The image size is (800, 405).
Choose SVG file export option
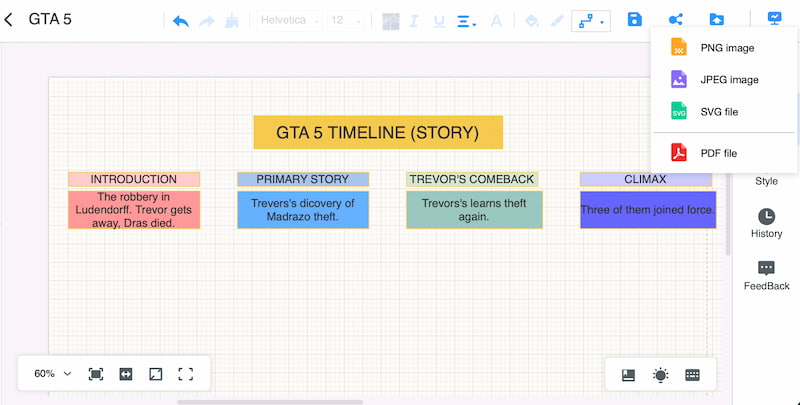click(x=724, y=112)
